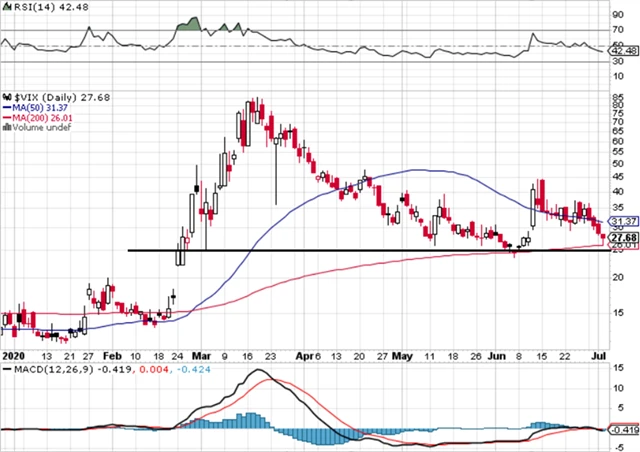Click the -0.419 MACD value tag
Image resolution: width=640 pixels, height=452 pixels.
pyautogui.click(x=624, y=429)
